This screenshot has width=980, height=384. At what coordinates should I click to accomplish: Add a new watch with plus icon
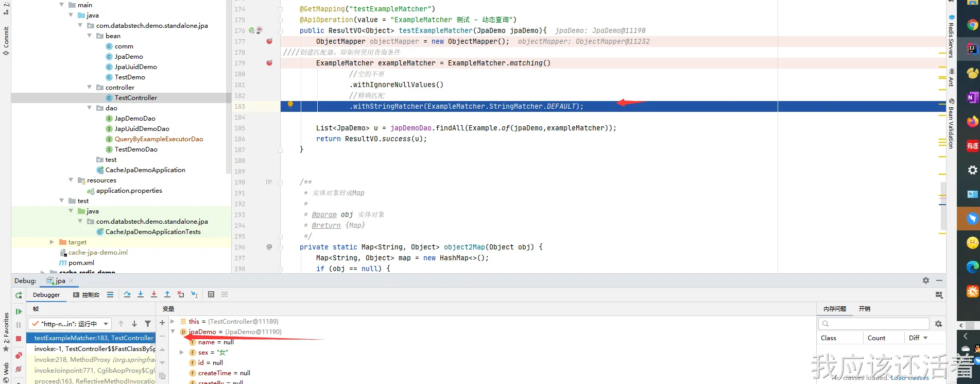click(x=162, y=323)
